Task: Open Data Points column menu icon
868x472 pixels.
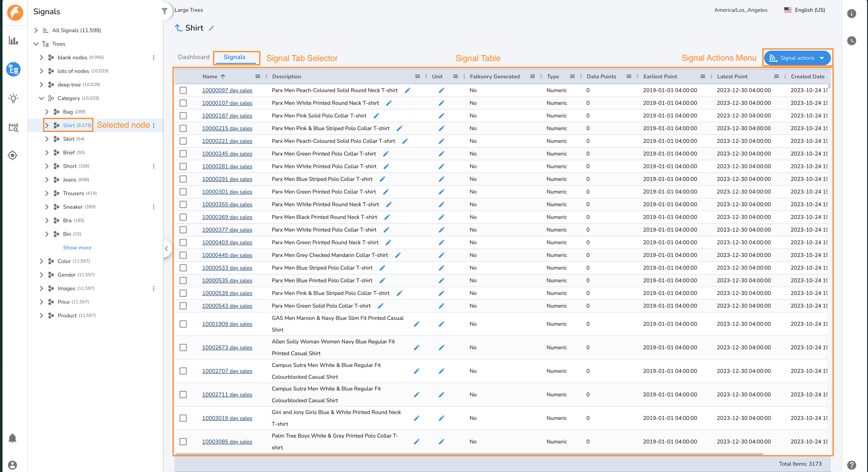Action: (x=629, y=77)
